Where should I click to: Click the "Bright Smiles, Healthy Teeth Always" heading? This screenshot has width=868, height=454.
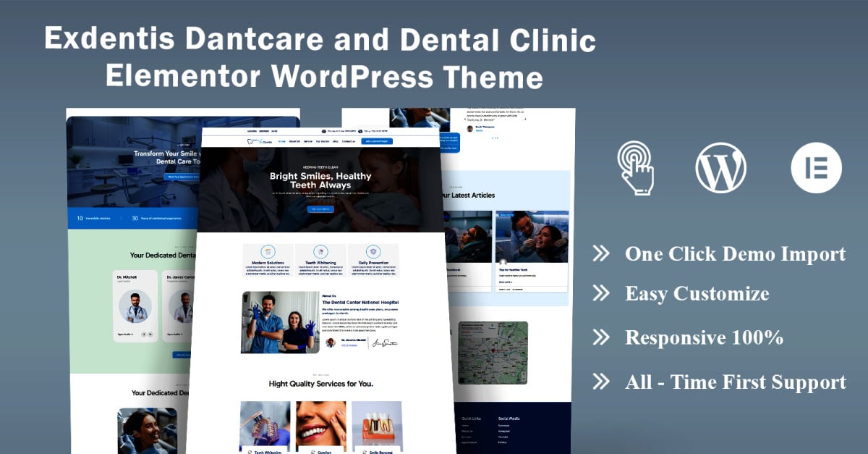(320, 180)
